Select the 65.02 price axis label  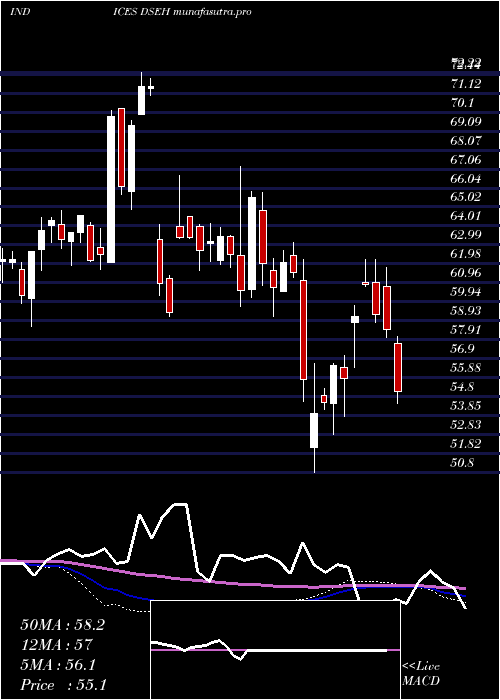click(467, 197)
